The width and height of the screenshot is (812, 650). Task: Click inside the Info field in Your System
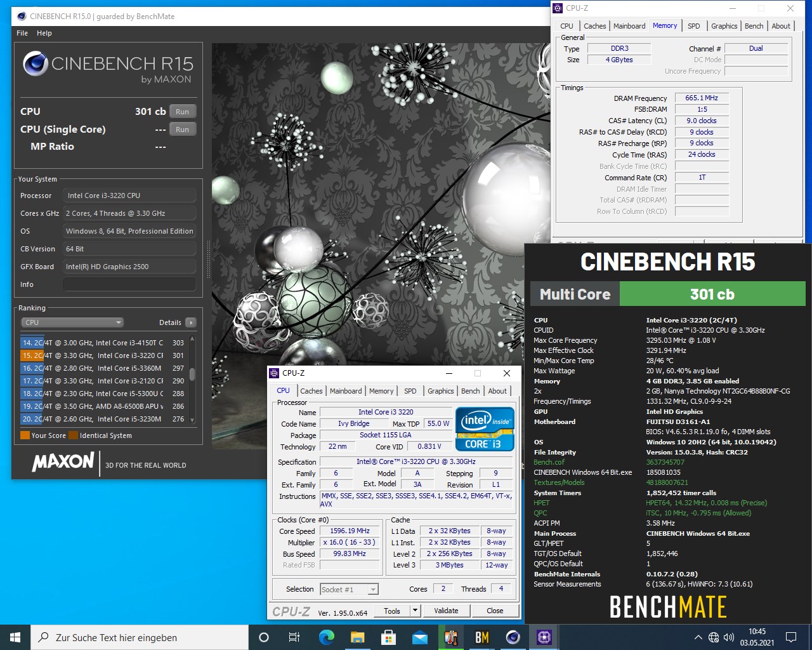coord(129,284)
